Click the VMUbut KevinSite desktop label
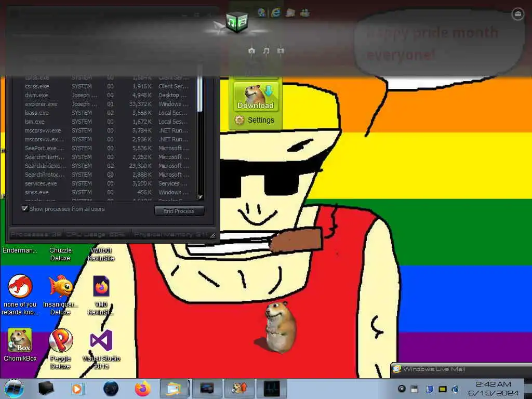Viewport: 532px width, 399px height. click(x=101, y=254)
